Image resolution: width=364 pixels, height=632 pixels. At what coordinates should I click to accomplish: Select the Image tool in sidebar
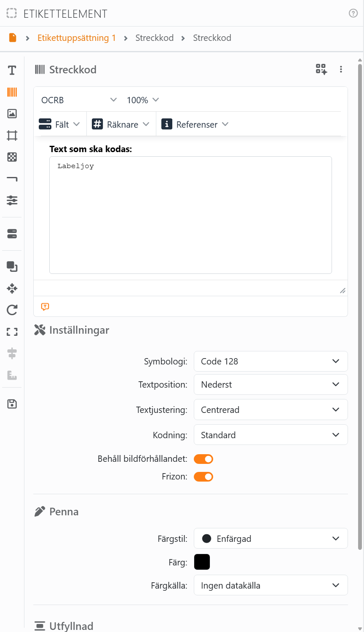point(12,113)
